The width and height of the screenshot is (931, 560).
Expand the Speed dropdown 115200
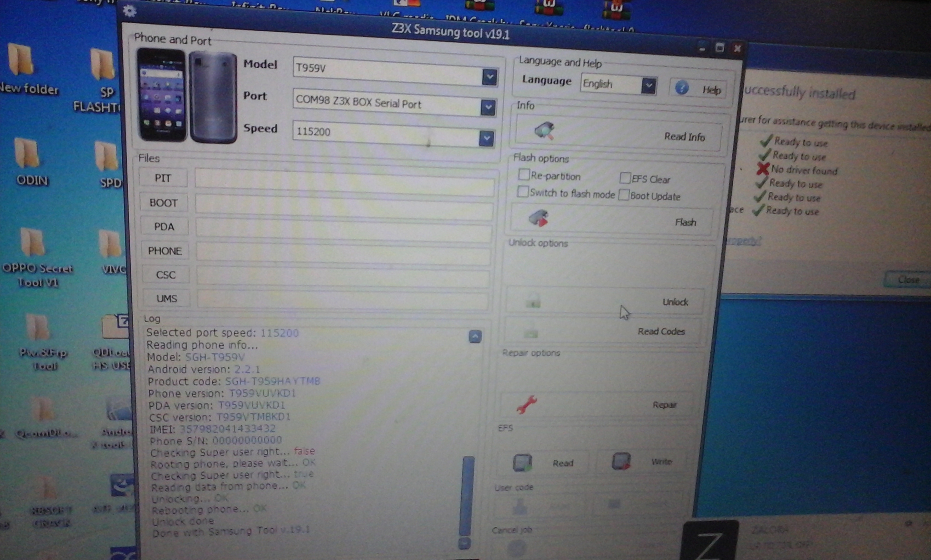coord(486,138)
